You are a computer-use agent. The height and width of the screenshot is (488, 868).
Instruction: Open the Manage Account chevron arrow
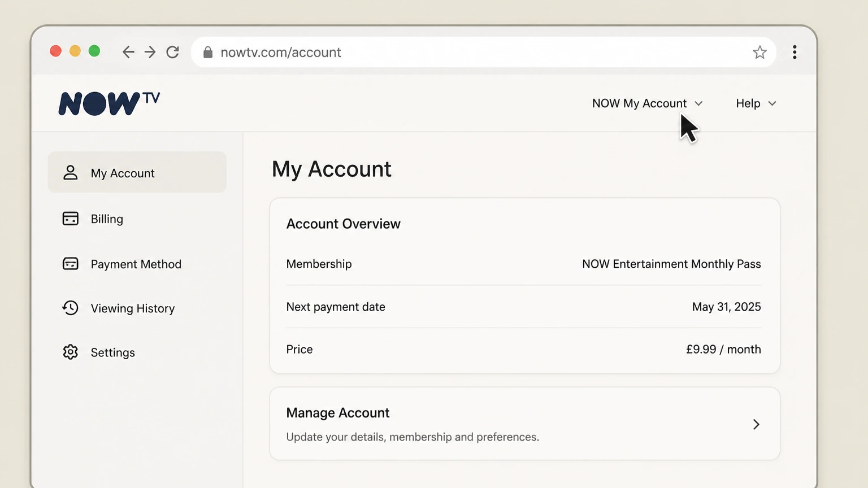[x=756, y=424]
